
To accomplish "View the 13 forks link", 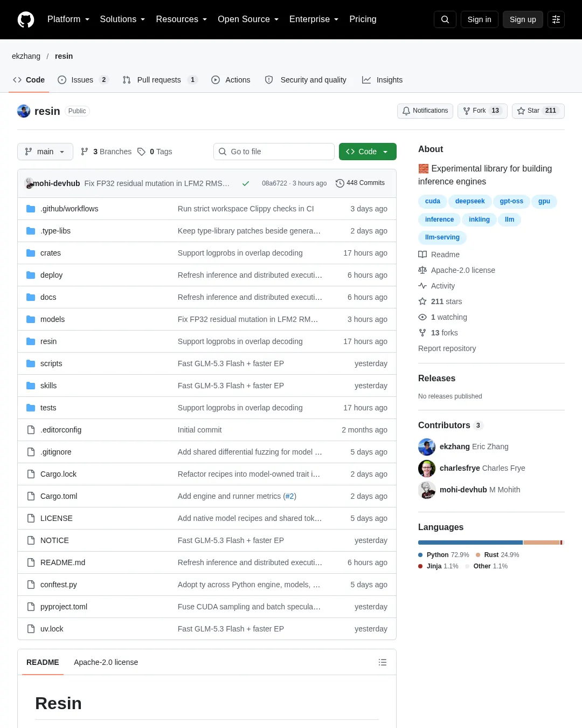I will click(438, 333).
